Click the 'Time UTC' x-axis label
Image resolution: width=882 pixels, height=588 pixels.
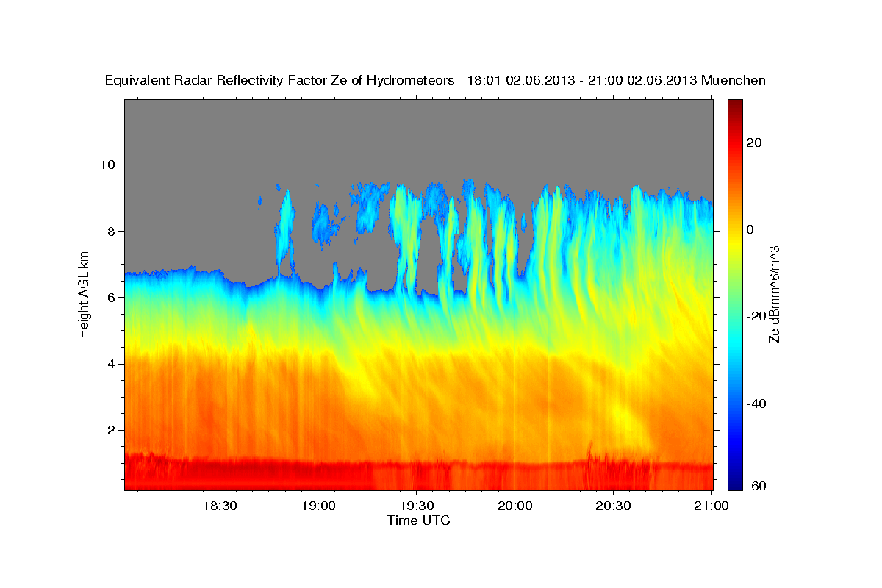[418, 520]
